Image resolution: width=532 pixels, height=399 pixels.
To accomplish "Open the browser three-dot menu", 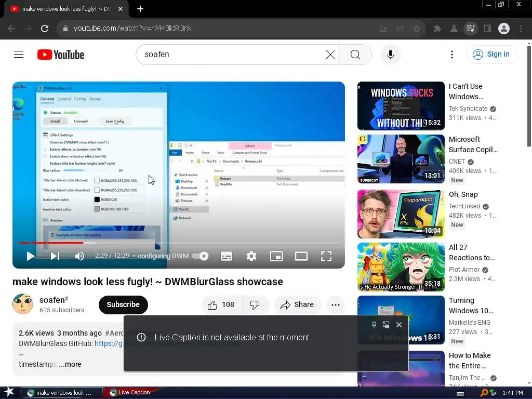I will point(521,29).
